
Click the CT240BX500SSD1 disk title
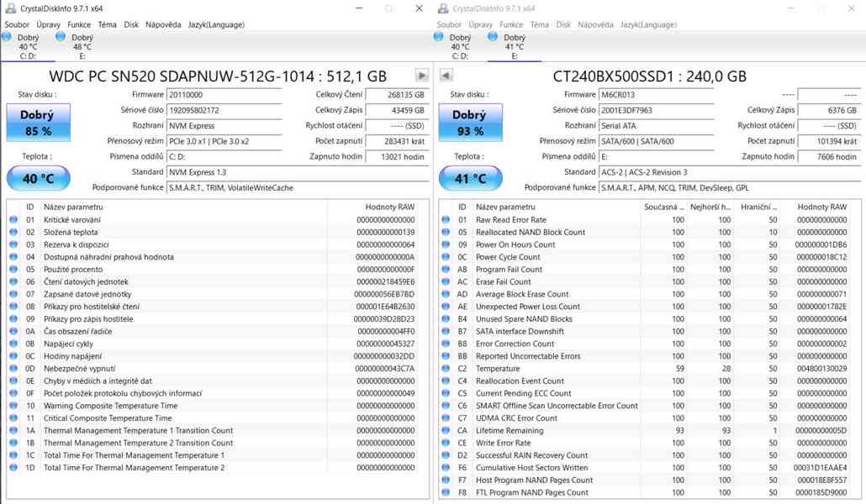pos(649,76)
